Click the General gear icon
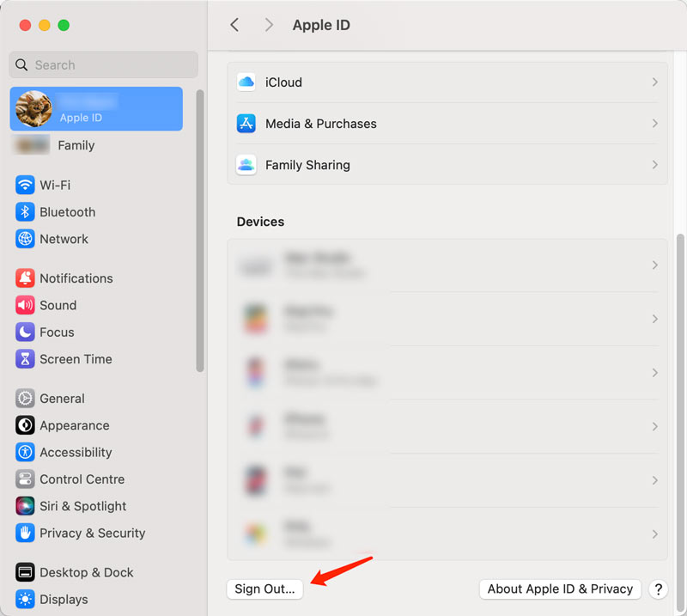This screenshot has width=687, height=616. coord(25,399)
